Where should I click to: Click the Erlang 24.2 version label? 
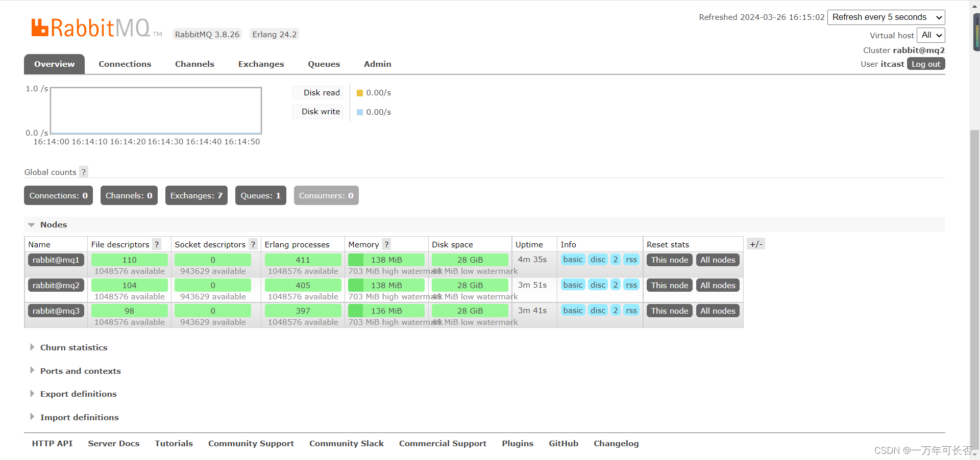[x=274, y=34]
